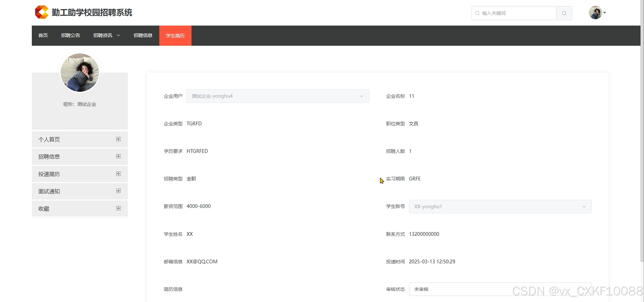This screenshot has height=302, width=644.
Task: Expand the 企业用户 dropdown
Action: 361,96
